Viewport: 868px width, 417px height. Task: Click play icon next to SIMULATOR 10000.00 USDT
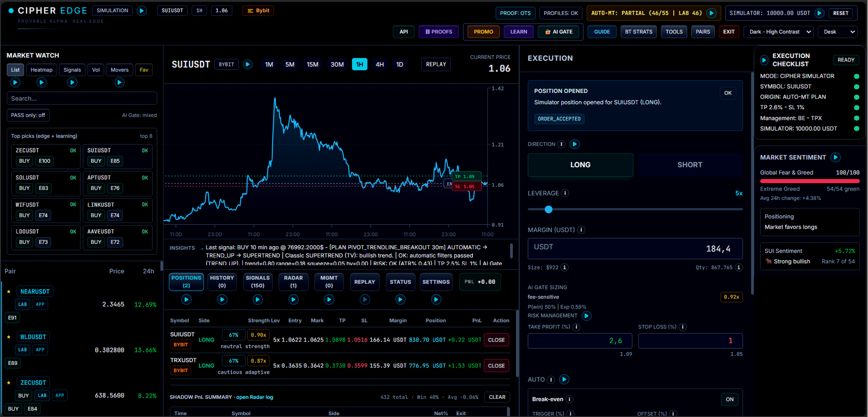pos(819,13)
